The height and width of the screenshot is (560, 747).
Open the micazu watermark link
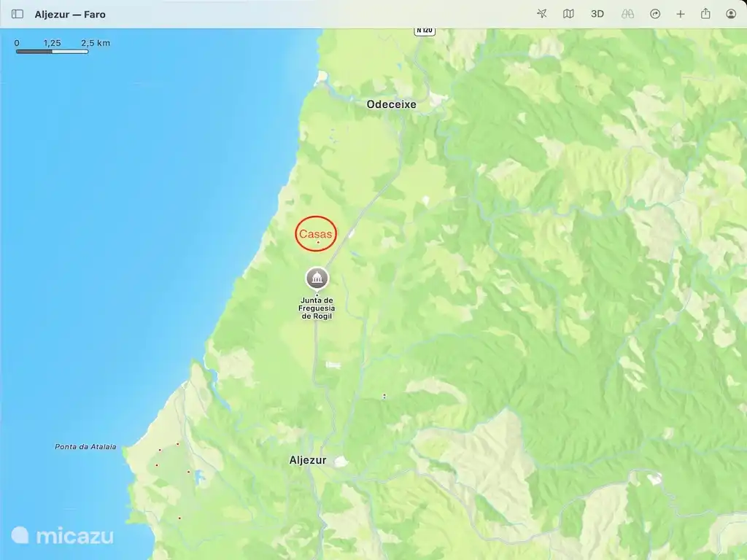point(62,534)
